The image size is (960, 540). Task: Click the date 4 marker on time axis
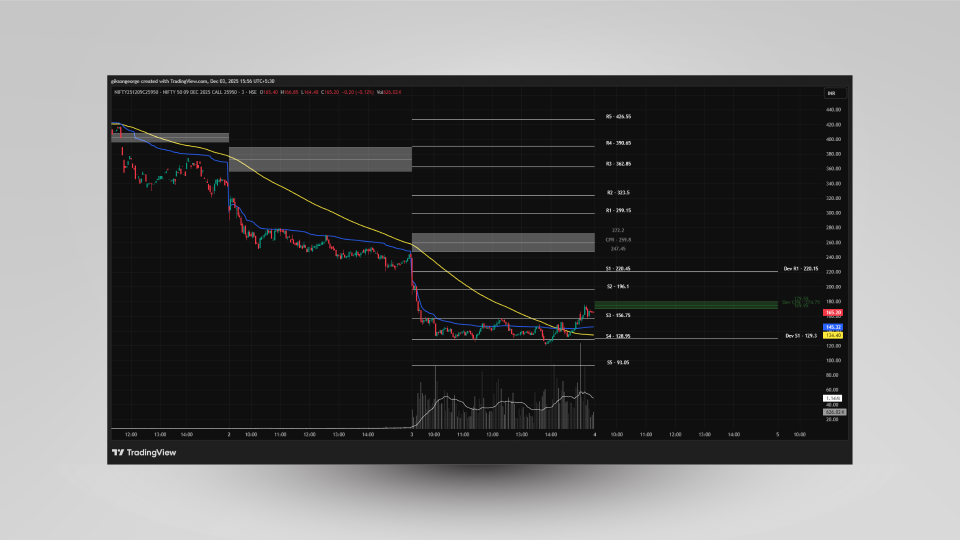tap(595, 435)
